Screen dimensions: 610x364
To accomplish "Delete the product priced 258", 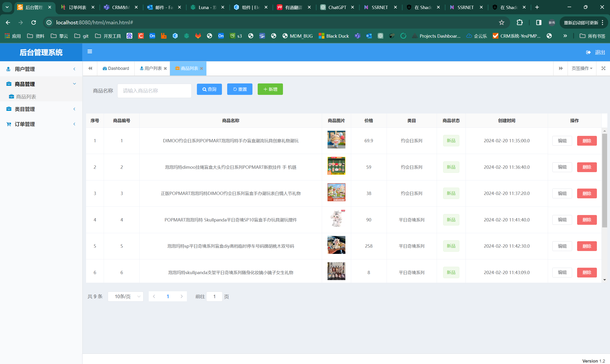I will [x=586, y=246].
